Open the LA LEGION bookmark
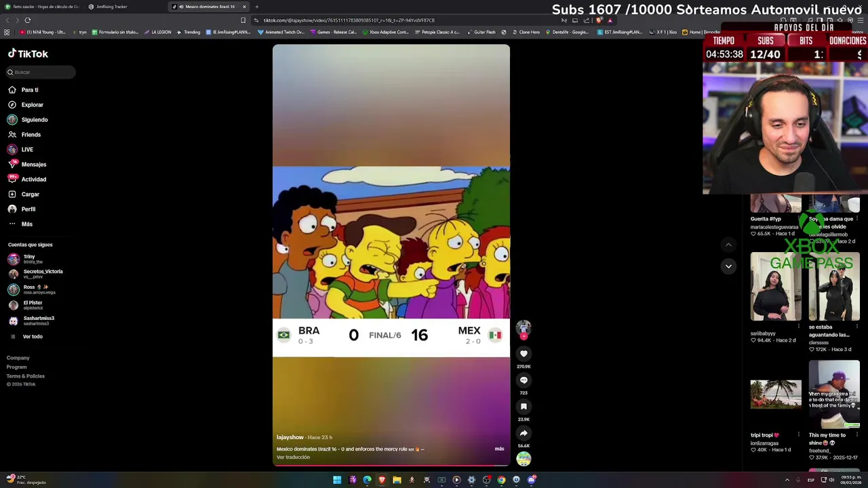The height and width of the screenshot is (488, 868). coord(157,32)
